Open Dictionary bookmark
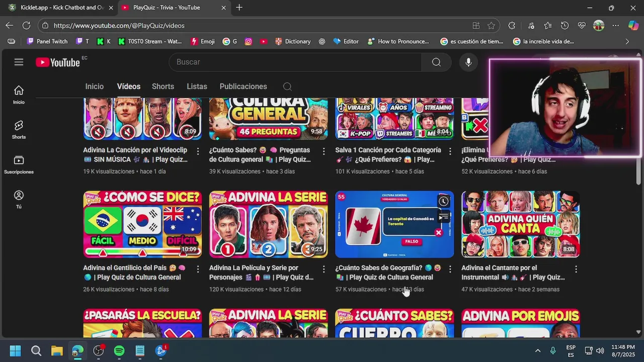The image size is (644, 362). pos(293,42)
